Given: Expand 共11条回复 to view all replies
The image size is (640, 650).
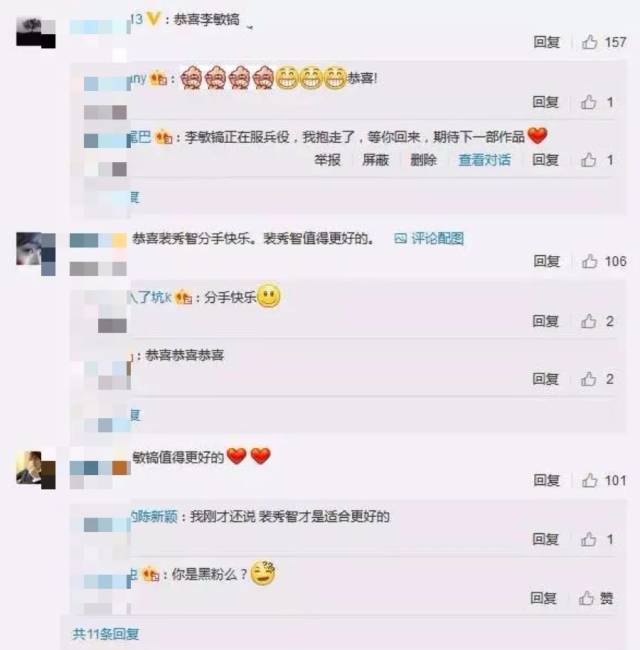Looking at the screenshot, I should 106,633.
